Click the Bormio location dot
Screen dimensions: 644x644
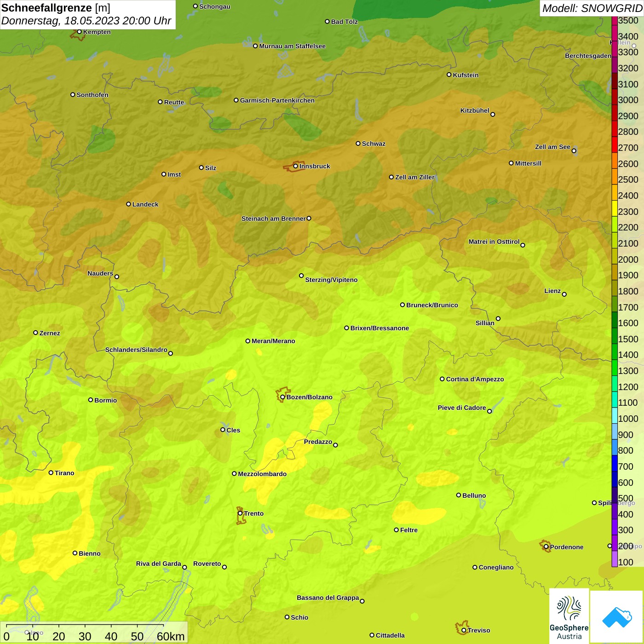[91, 400]
